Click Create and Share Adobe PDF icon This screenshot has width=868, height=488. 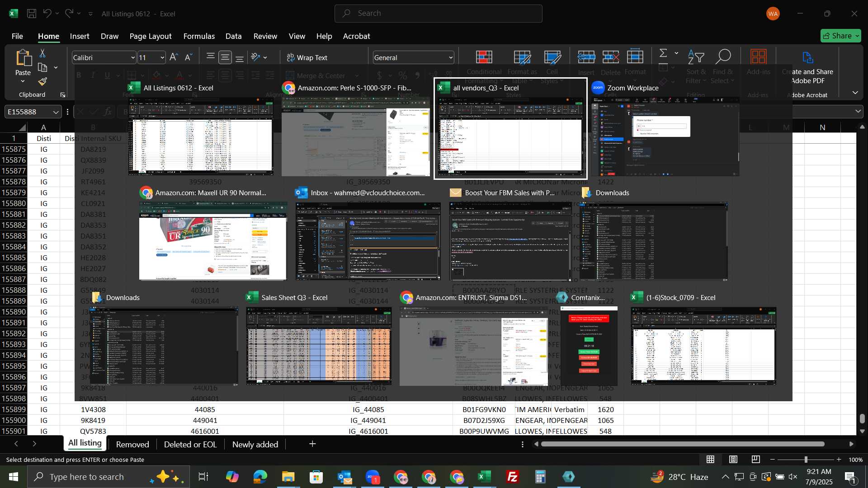(x=808, y=57)
